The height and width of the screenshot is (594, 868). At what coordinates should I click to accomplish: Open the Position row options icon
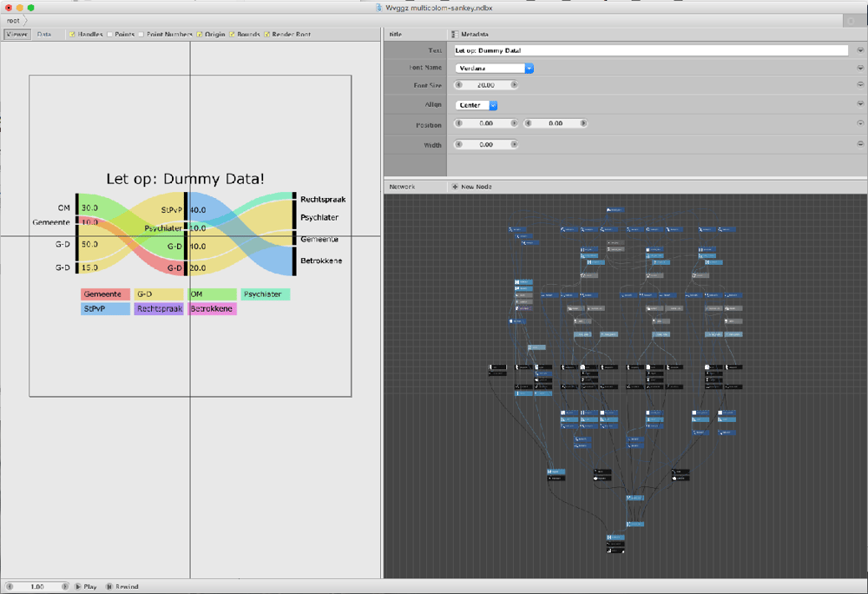tap(860, 123)
